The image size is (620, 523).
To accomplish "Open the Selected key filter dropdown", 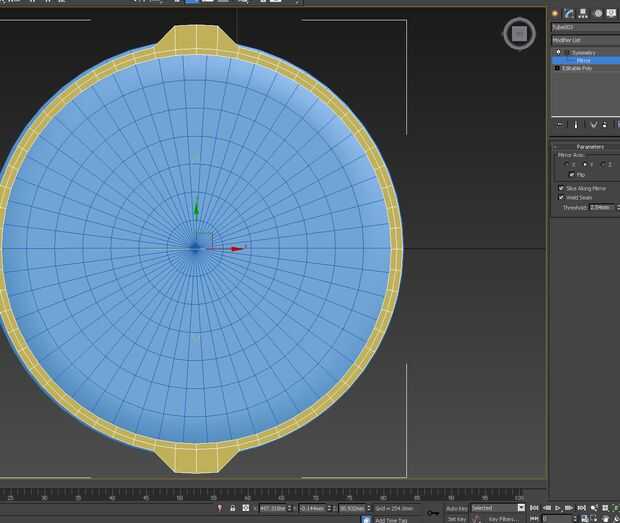I will 498,508.
